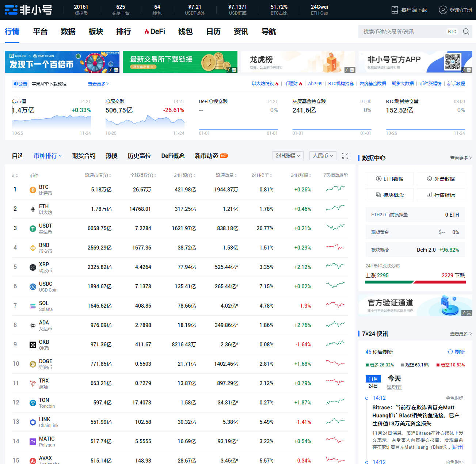
Task: Open the 平台 navigation menu
Action: pos(40,32)
